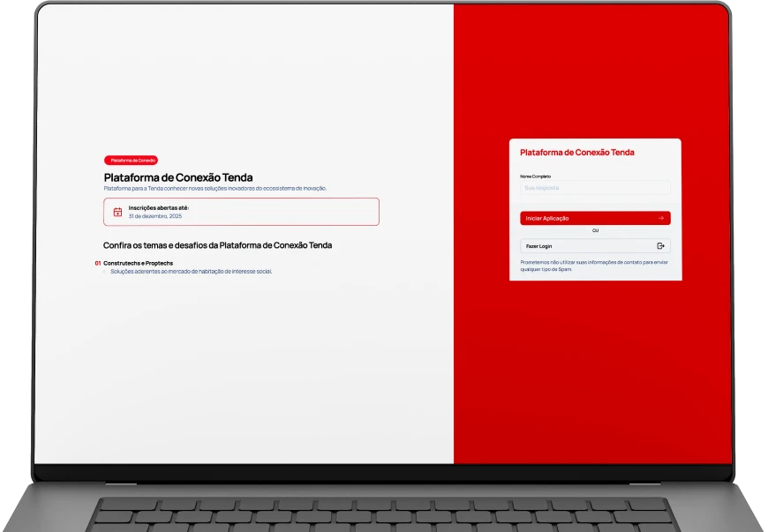Click the 'ou' separator between buttons

[595, 231]
